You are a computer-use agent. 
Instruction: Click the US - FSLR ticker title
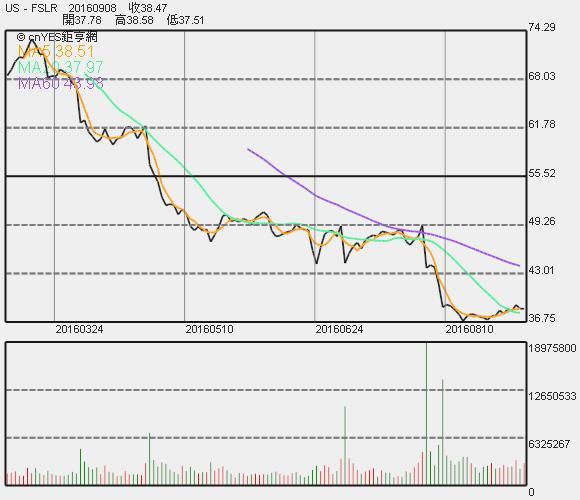[31, 8]
